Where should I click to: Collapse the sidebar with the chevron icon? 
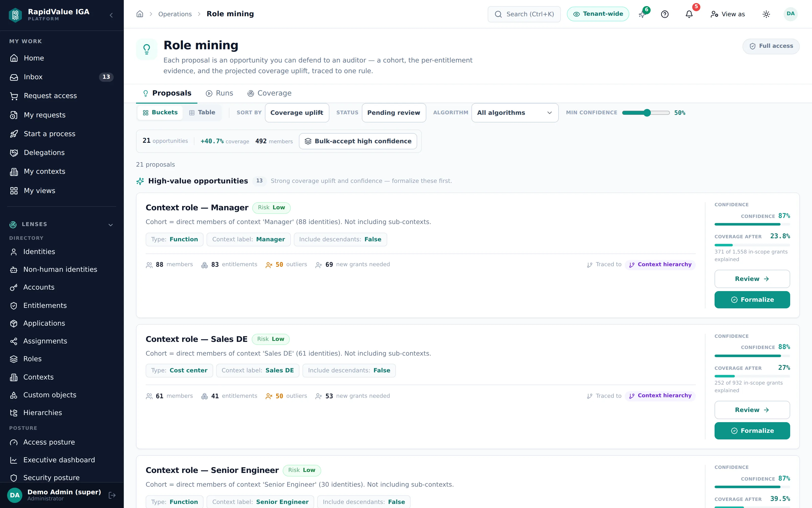coord(111,15)
